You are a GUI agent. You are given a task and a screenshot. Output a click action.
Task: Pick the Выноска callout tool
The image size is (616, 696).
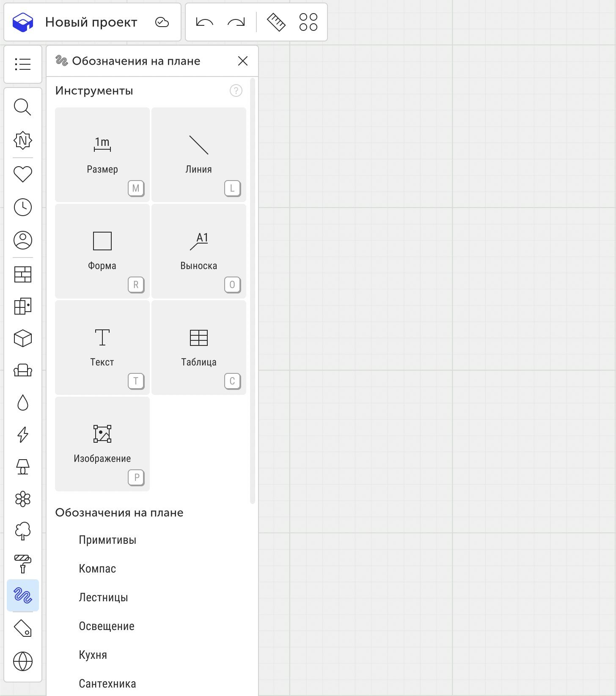pyautogui.click(x=199, y=251)
